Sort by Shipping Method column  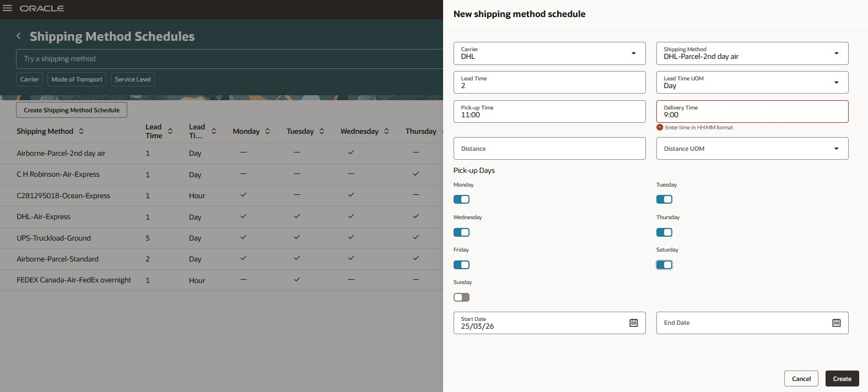click(82, 131)
